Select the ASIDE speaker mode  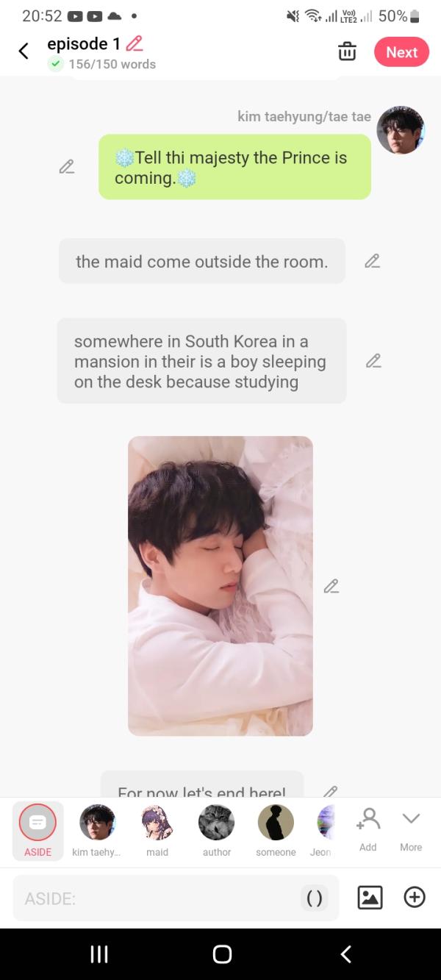point(37,831)
